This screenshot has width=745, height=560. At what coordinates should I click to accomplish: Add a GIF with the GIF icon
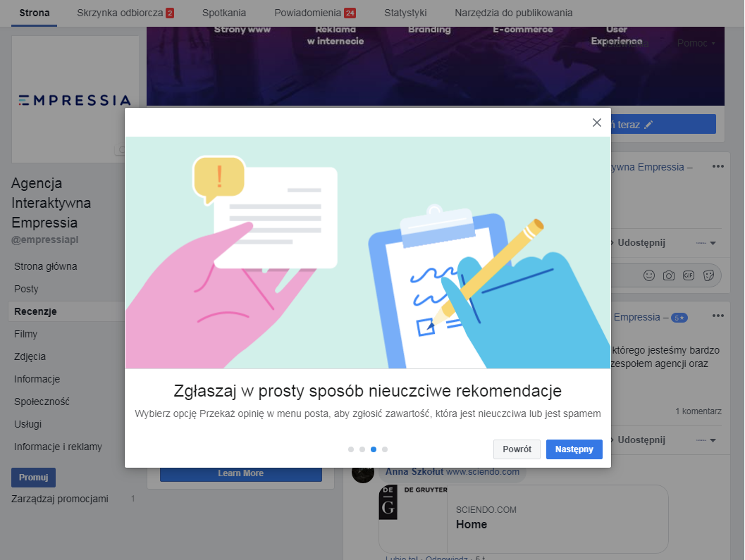tap(689, 275)
